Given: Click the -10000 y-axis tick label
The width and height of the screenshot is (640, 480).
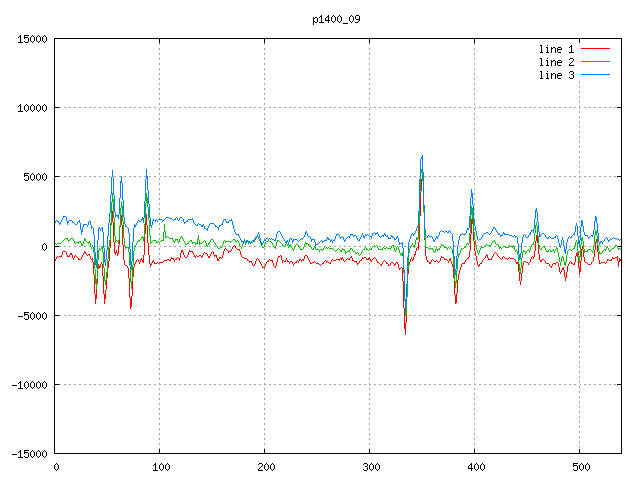Looking at the screenshot, I should 29,384.
